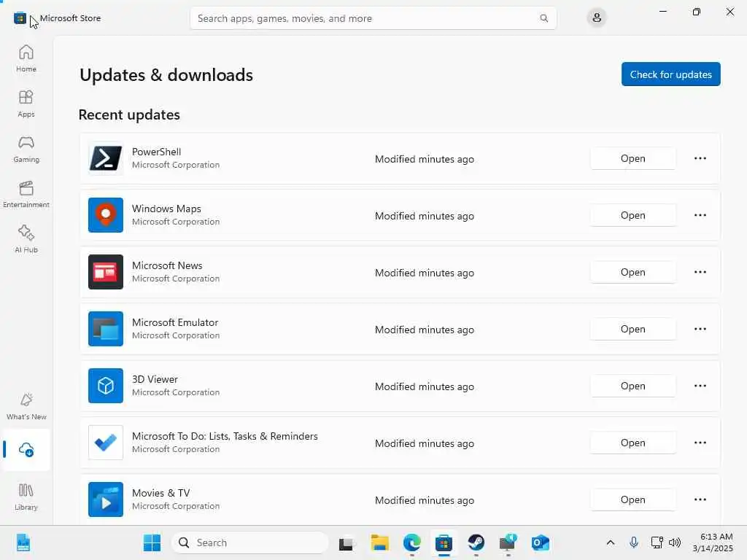Launch Microsoft Edge from taskbar
Viewport: 747px width, 560px height.
click(411, 542)
